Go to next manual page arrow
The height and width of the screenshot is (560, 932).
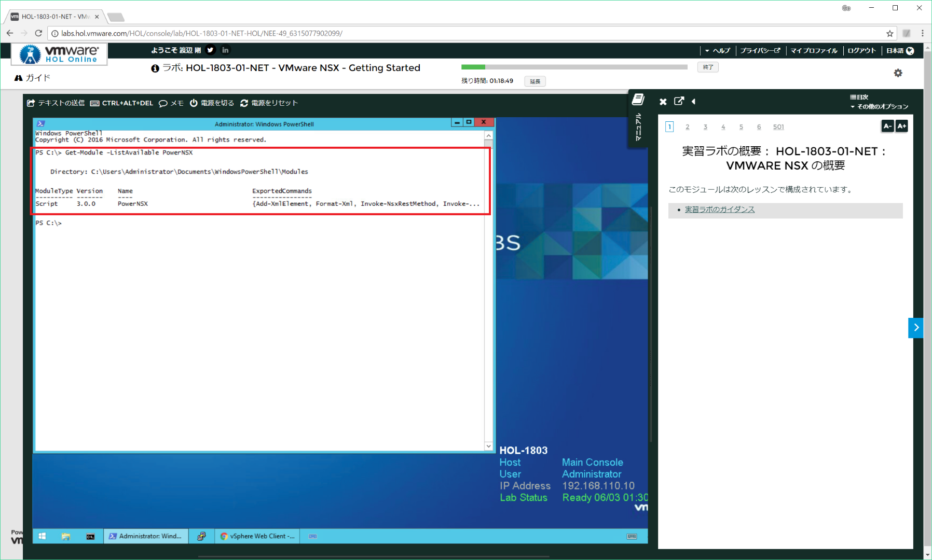pos(916,328)
